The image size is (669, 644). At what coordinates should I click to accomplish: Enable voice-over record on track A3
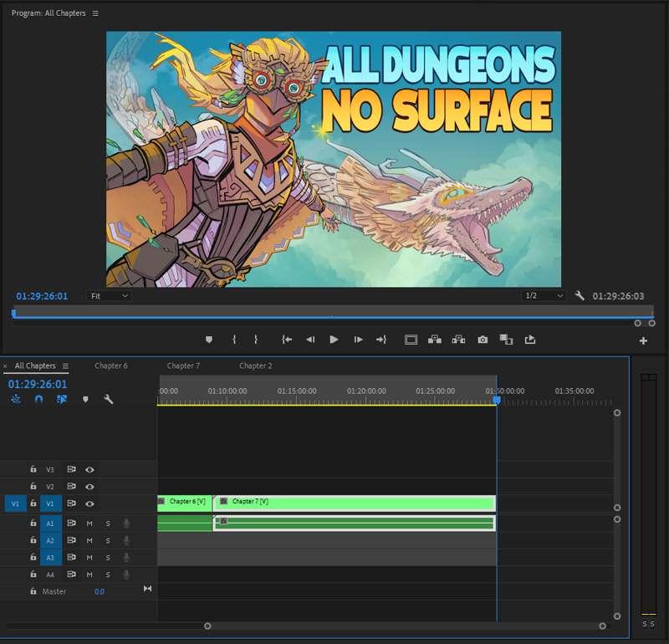(x=126, y=557)
